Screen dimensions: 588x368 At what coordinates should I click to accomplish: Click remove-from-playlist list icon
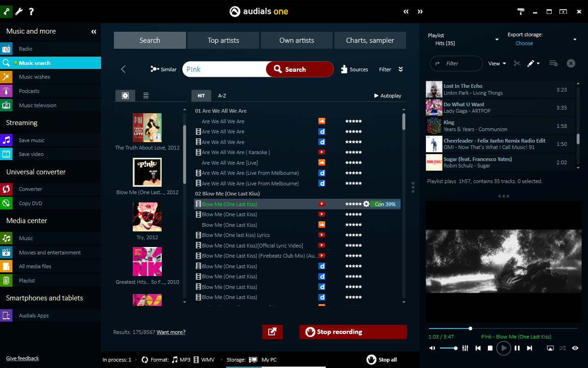[553, 63]
